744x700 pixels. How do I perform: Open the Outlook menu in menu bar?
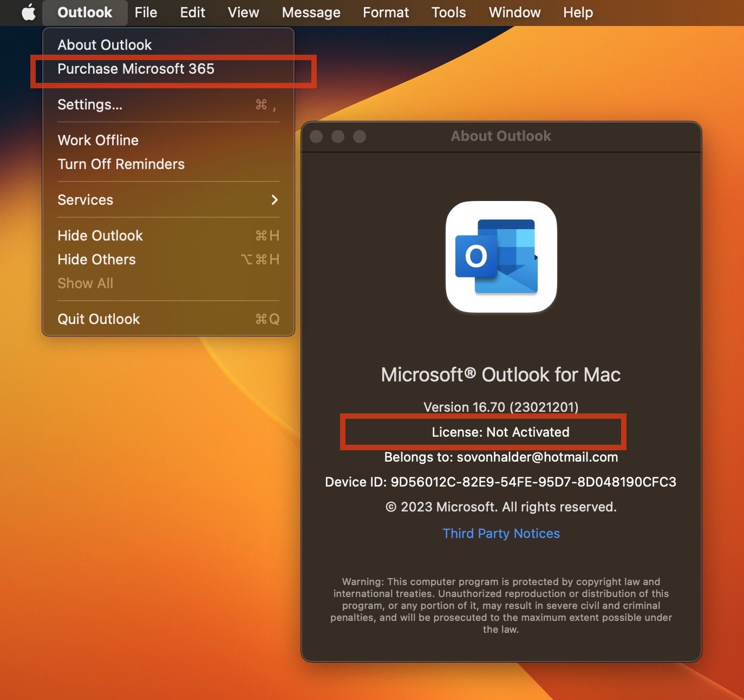pyautogui.click(x=84, y=12)
